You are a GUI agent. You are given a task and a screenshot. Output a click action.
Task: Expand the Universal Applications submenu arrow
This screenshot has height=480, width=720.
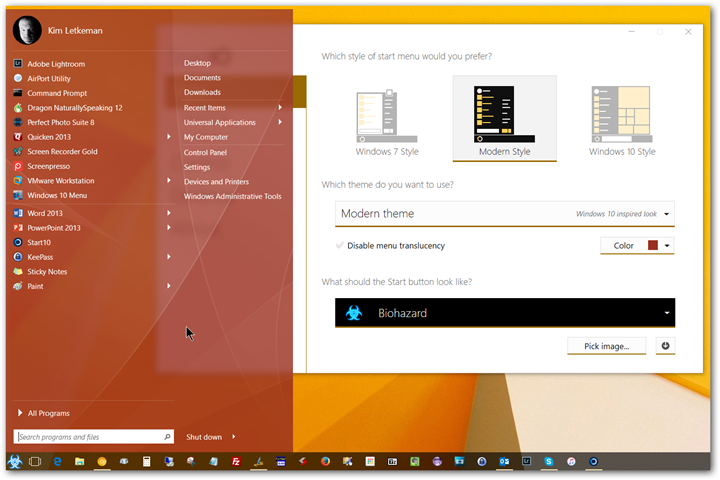[280, 122]
